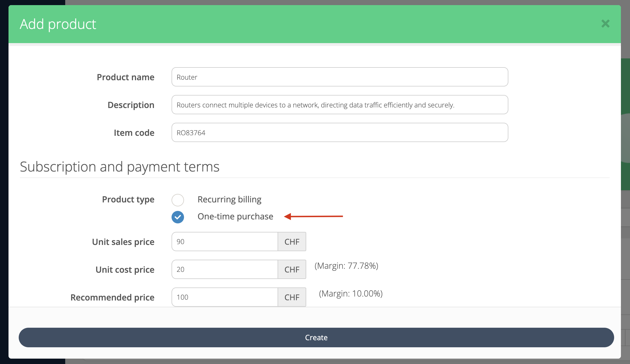Click the Unit sales price input
The height and width of the screenshot is (364, 630).
pos(225,242)
